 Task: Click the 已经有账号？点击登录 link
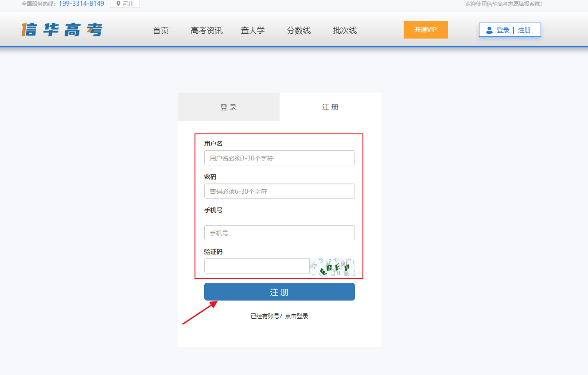[280, 316]
